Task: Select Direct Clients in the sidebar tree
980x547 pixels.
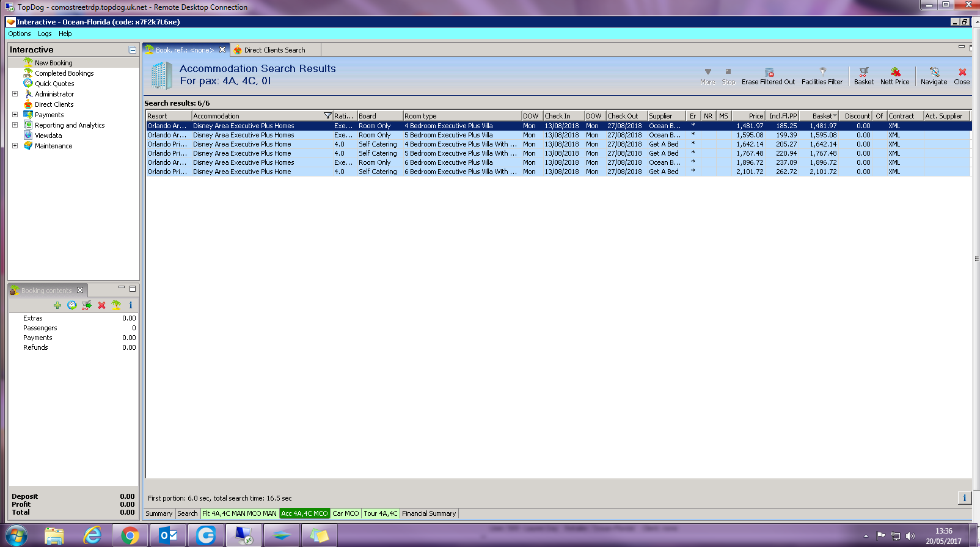Action: pyautogui.click(x=54, y=104)
